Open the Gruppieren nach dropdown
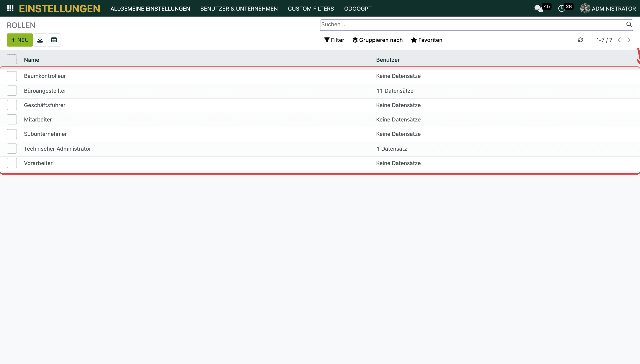This screenshot has height=364, width=640. click(378, 40)
